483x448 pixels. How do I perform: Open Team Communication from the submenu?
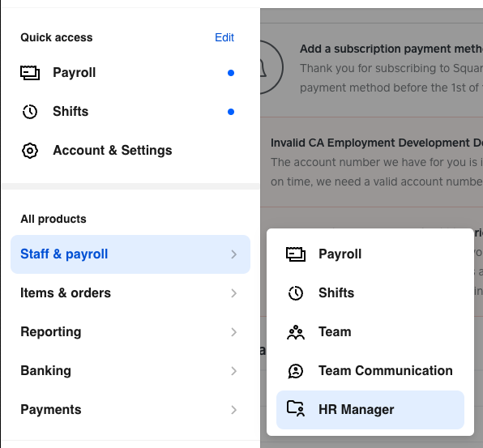(370, 371)
